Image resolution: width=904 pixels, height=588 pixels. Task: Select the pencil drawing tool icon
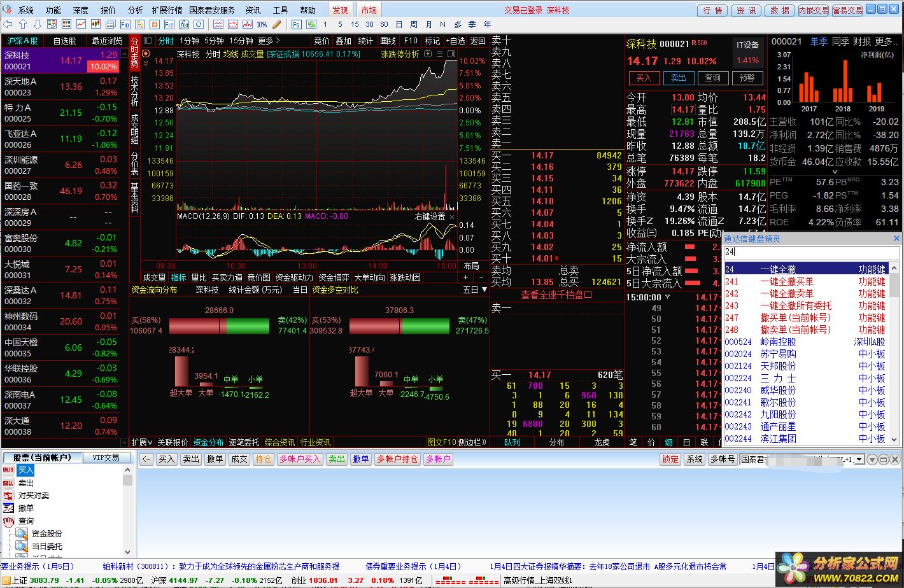[x=276, y=24]
